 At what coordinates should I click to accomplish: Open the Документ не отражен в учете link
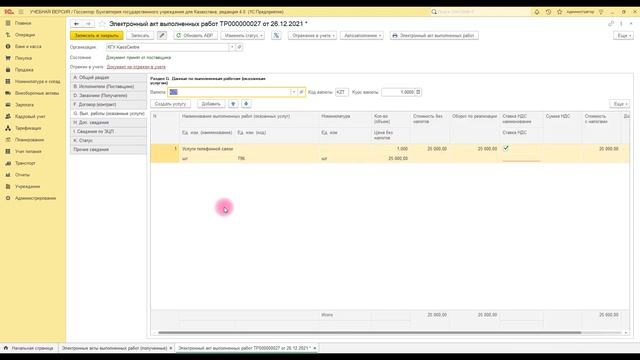(x=136, y=67)
